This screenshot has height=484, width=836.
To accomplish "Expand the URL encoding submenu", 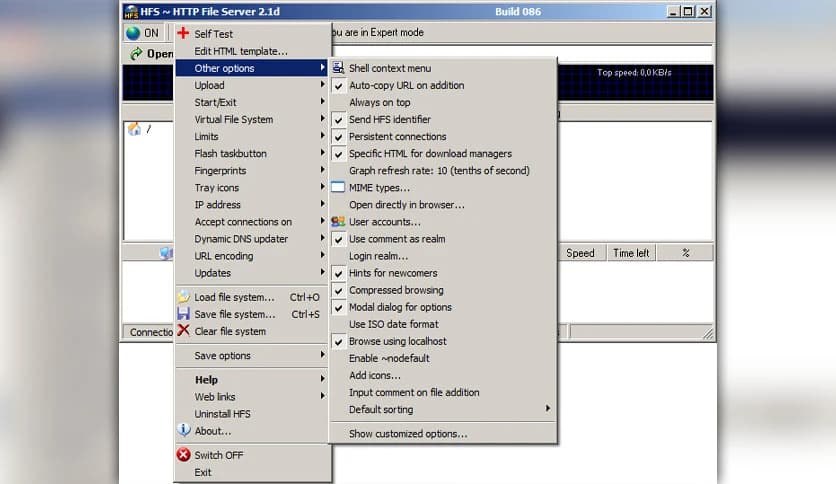I will pyautogui.click(x=252, y=256).
